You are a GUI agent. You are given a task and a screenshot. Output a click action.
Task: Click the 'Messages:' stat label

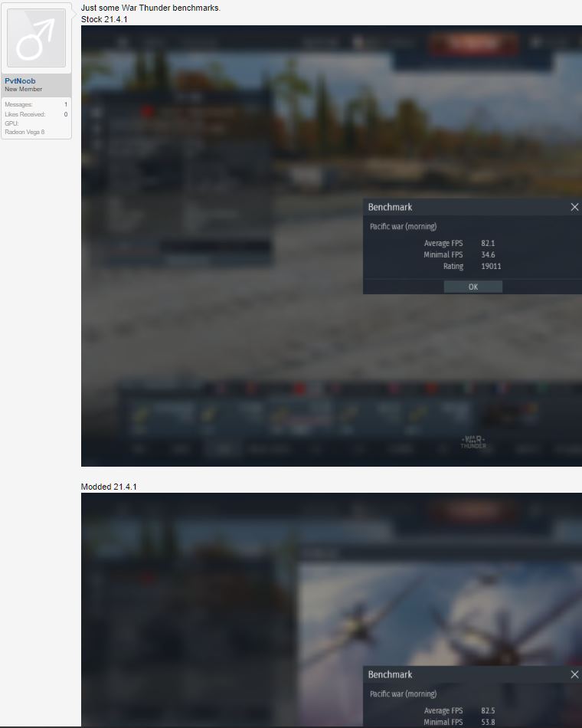(18, 104)
